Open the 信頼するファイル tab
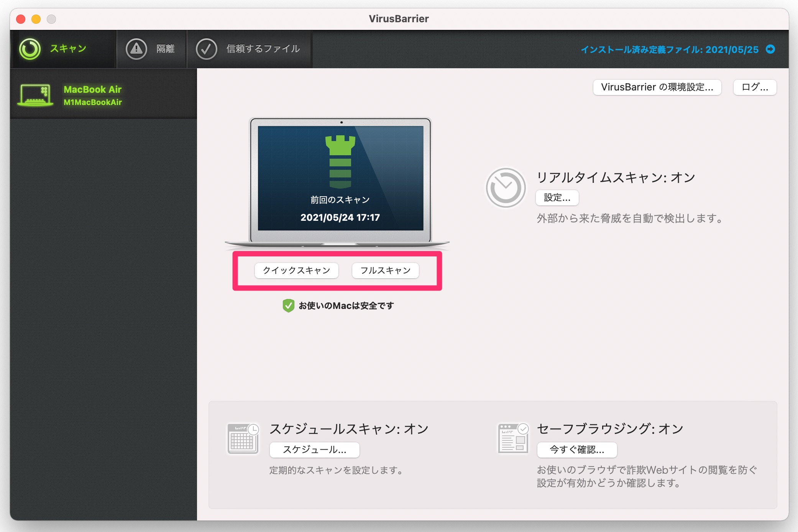The width and height of the screenshot is (798, 532). coord(249,49)
